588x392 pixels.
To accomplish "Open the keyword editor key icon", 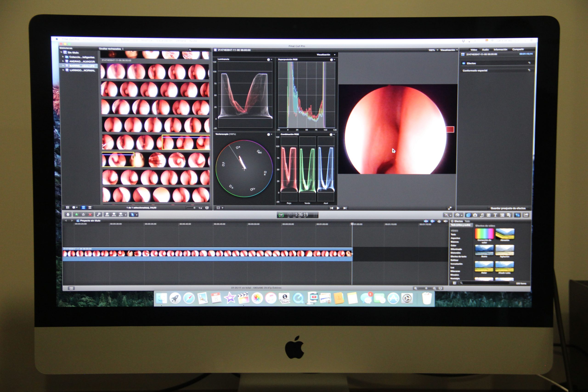I will click(x=99, y=214).
